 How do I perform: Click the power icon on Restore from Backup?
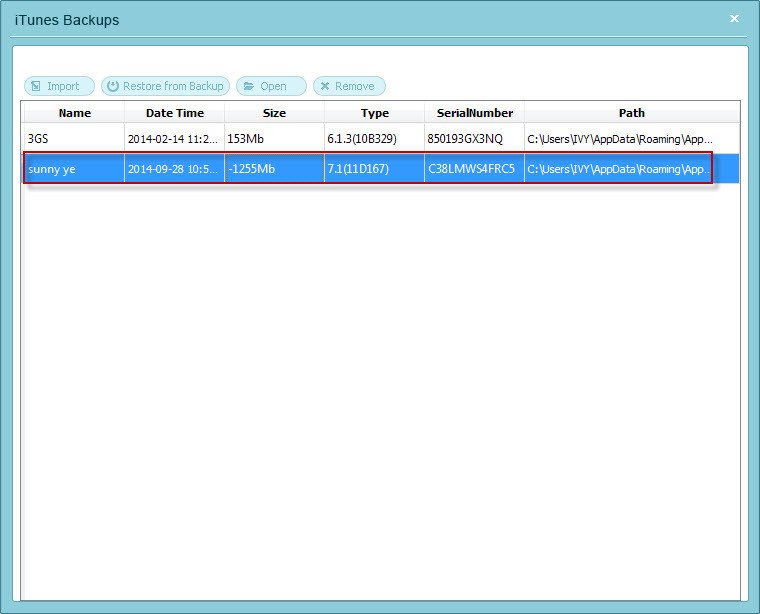point(113,86)
